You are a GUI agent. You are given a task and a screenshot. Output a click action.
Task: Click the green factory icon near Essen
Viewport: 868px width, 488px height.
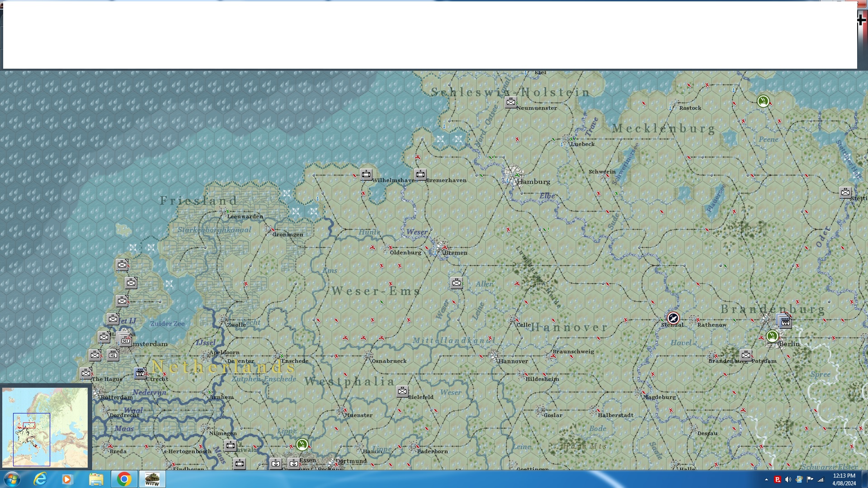tap(302, 445)
